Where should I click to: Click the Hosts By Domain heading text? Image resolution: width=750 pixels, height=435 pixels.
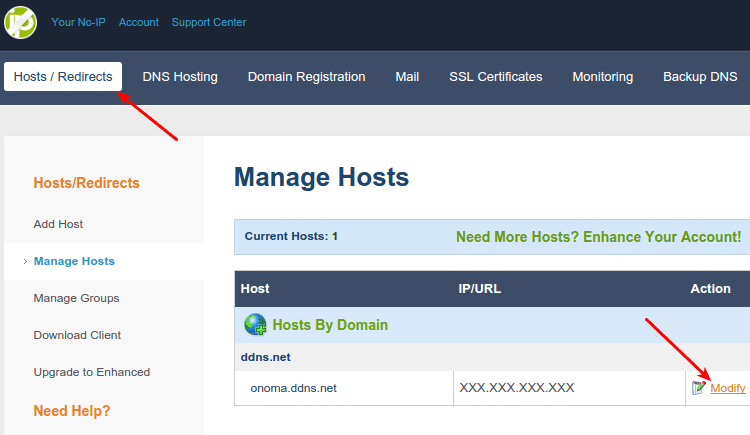[x=330, y=325]
